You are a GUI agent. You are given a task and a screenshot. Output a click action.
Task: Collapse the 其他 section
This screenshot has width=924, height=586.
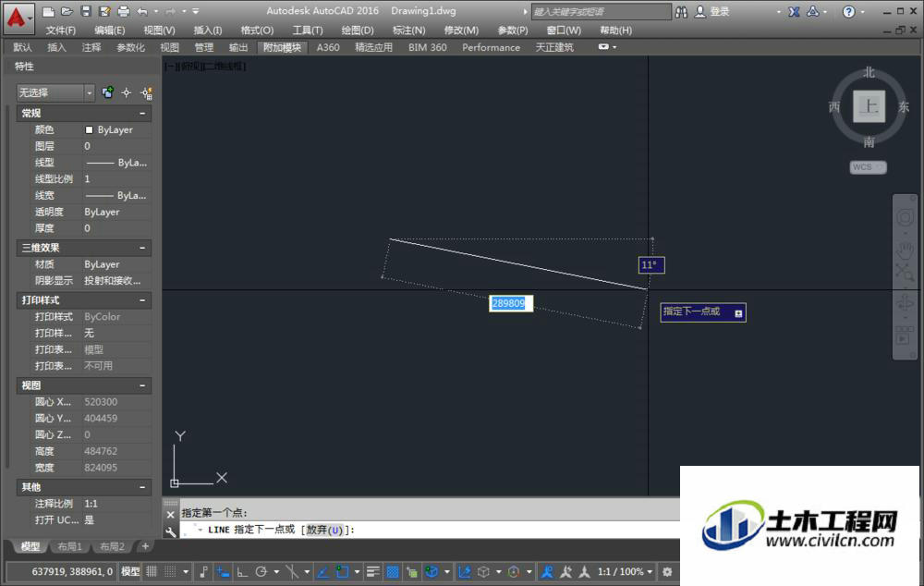[x=142, y=487]
